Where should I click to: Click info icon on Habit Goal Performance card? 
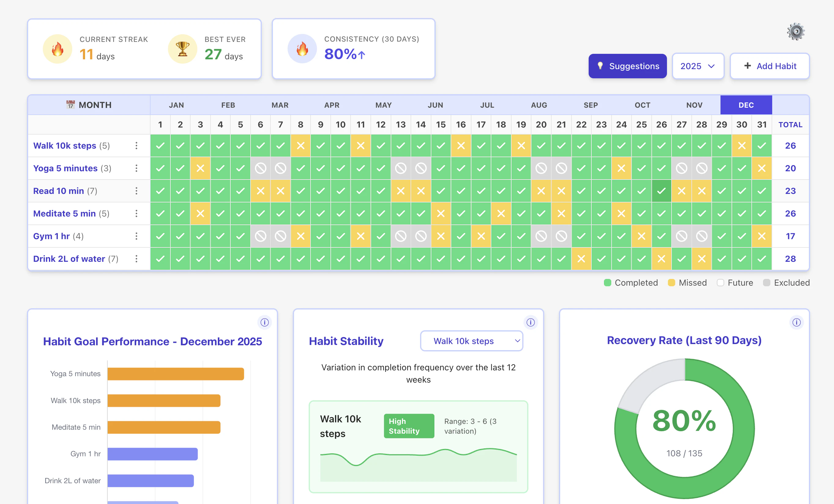coord(264,322)
